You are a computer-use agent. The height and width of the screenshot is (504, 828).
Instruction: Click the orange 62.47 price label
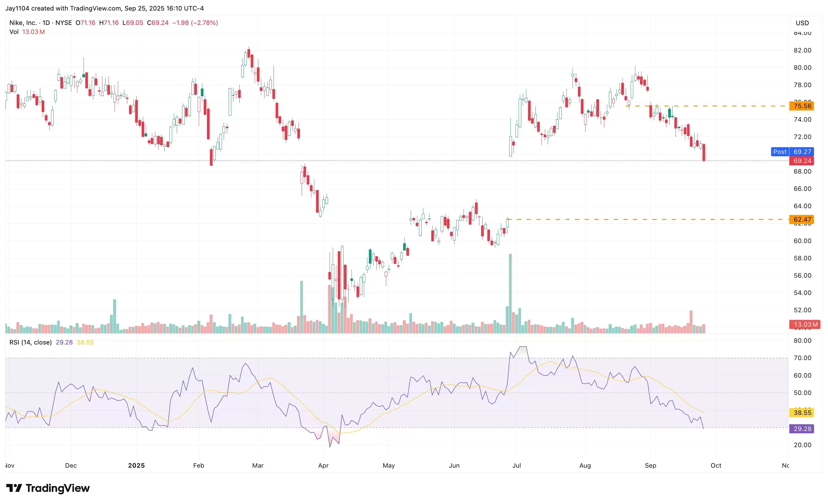tap(802, 219)
